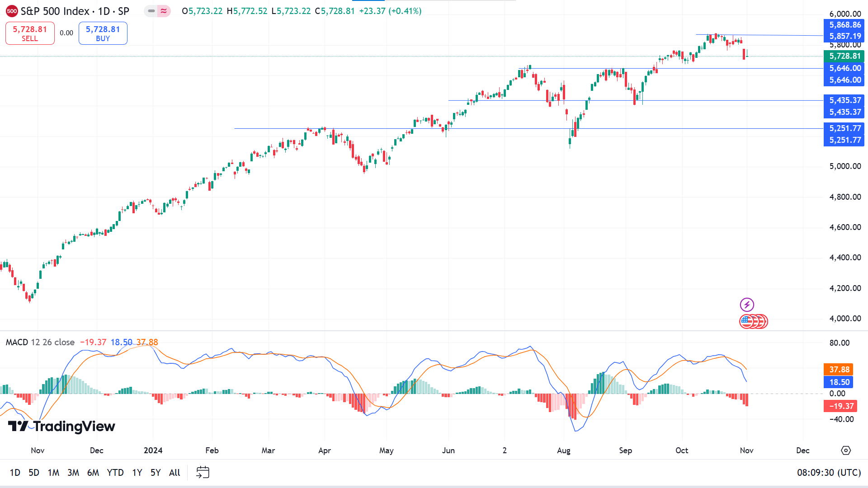Image resolution: width=868 pixels, height=488 pixels.
Task: Click the 08:09:30 (UTC) timezone clock
Action: 829,473
